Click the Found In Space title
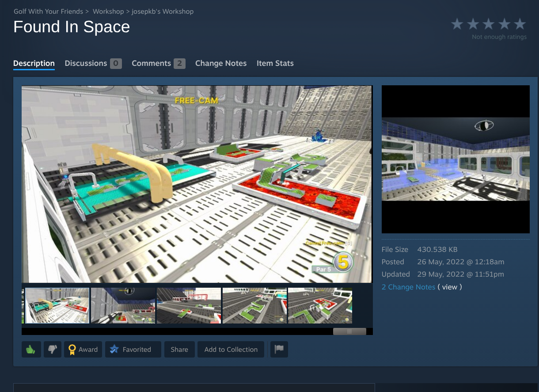This screenshot has height=392, width=539. (72, 27)
